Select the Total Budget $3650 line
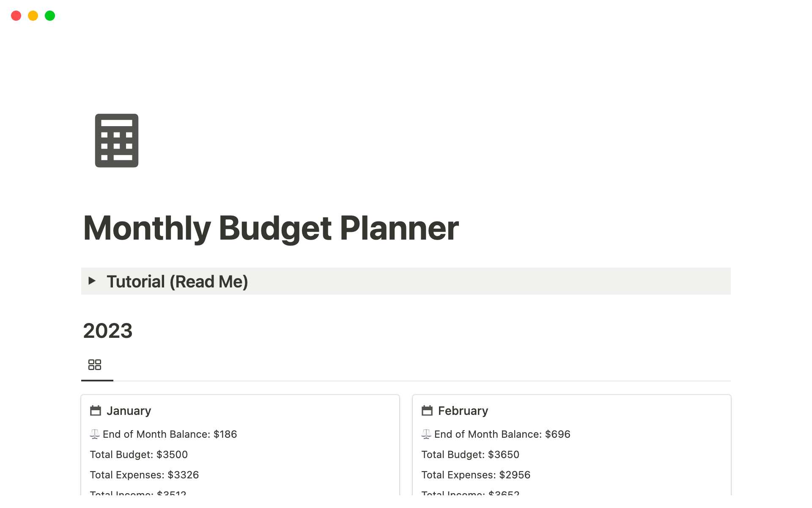Image resolution: width=812 pixels, height=508 pixels. click(x=470, y=455)
